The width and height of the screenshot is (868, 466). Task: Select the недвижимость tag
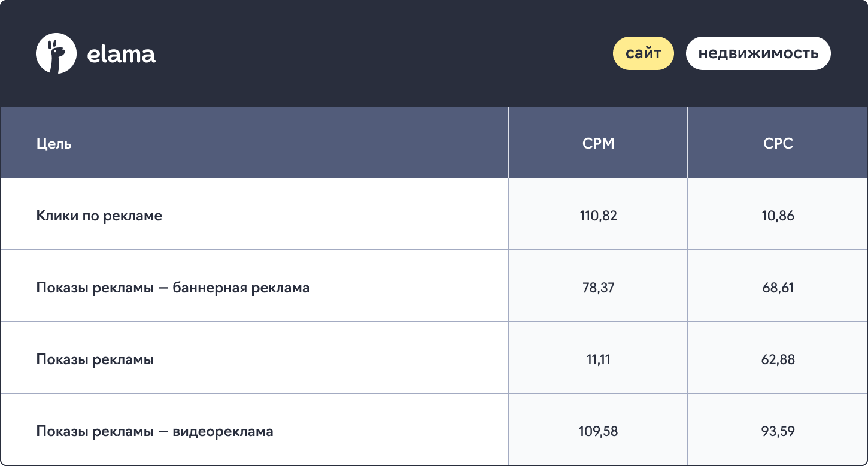point(758,53)
